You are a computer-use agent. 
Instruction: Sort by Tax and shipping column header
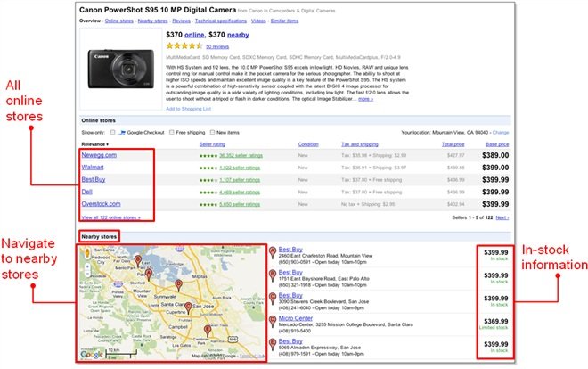click(x=360, y=144)
